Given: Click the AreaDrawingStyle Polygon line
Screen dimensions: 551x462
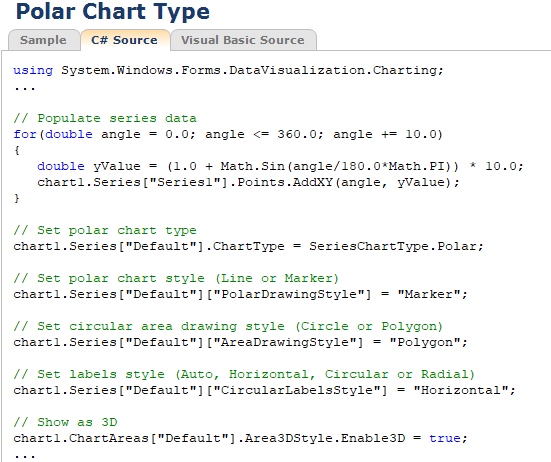Looking at the screenshot, I should coord(240,342).
